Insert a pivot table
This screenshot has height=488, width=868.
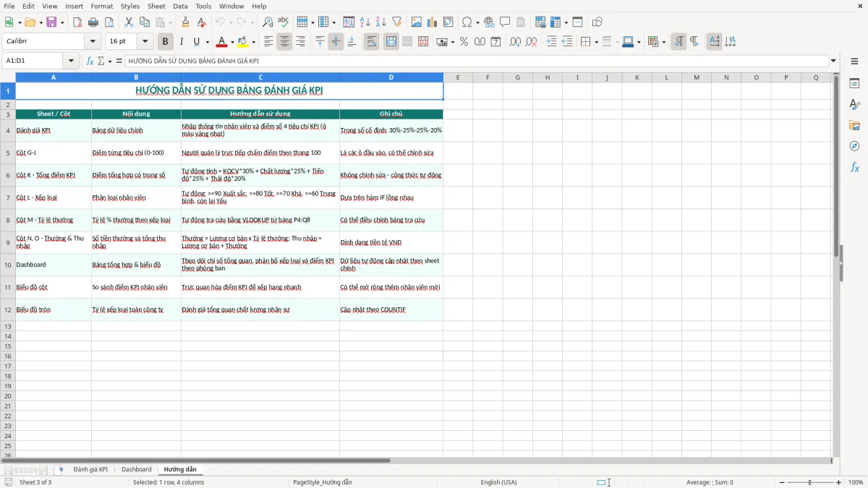click(x=448, y=22)
